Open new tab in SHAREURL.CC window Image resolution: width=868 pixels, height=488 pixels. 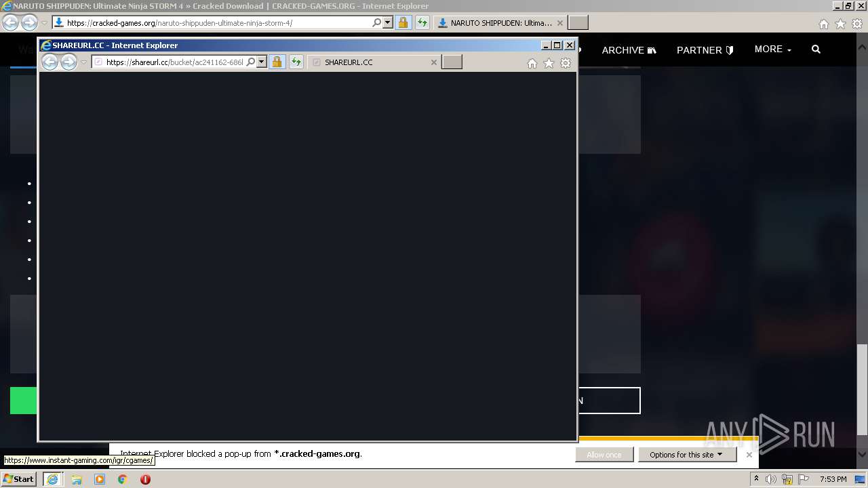[452, 62]
